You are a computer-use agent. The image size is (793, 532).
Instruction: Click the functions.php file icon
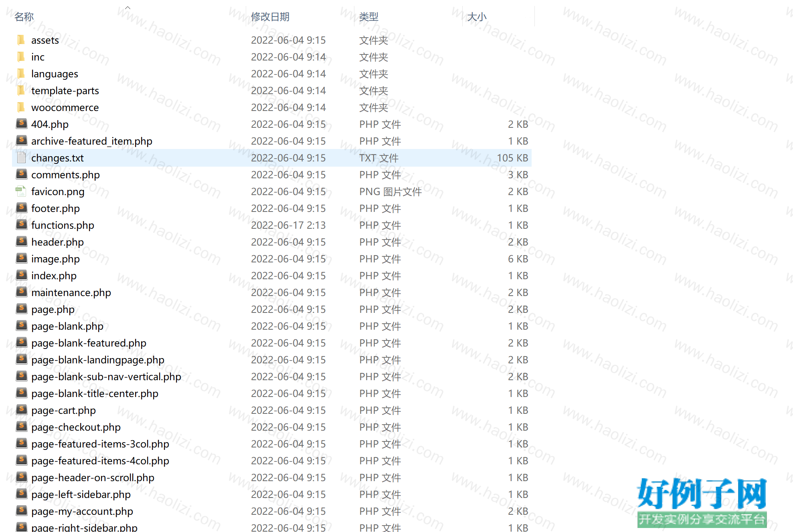pyautogui.click(x=21, y=225)
